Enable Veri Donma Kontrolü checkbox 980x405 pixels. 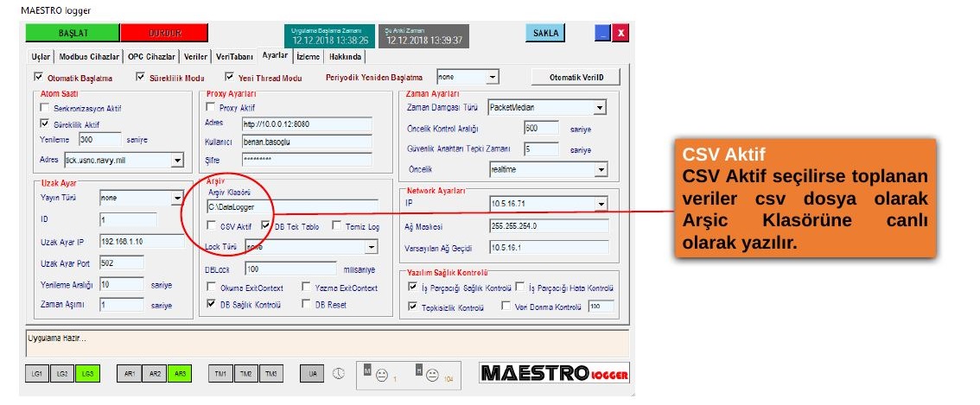coord(506,307)
